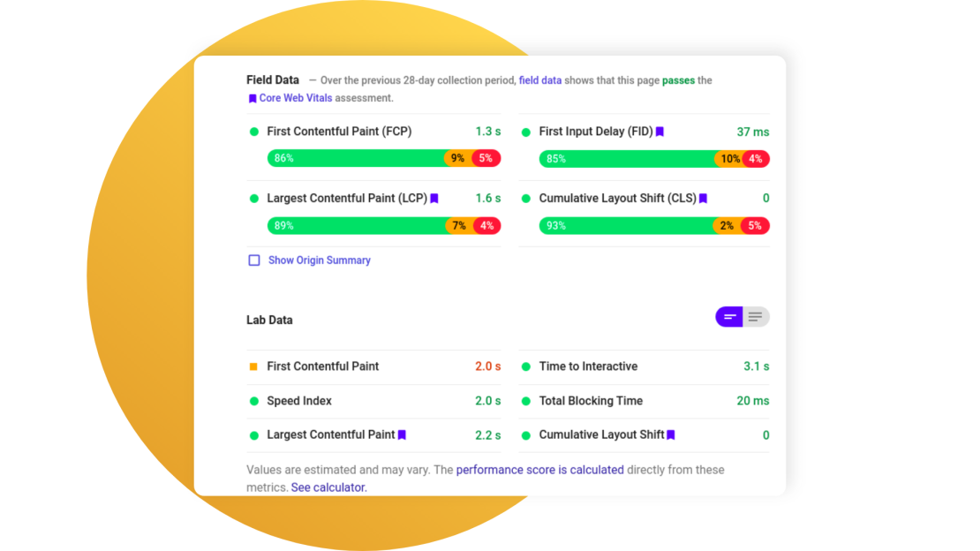Click the 86% green FCP distribution bar

click(x=353, y=159)
